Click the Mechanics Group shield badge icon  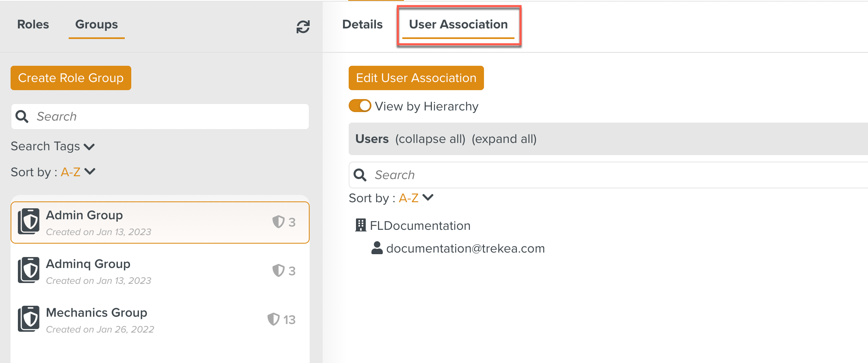tap(29, 319)
